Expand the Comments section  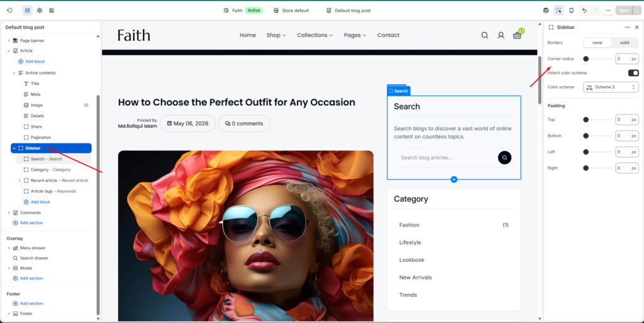tap(9, 213)
